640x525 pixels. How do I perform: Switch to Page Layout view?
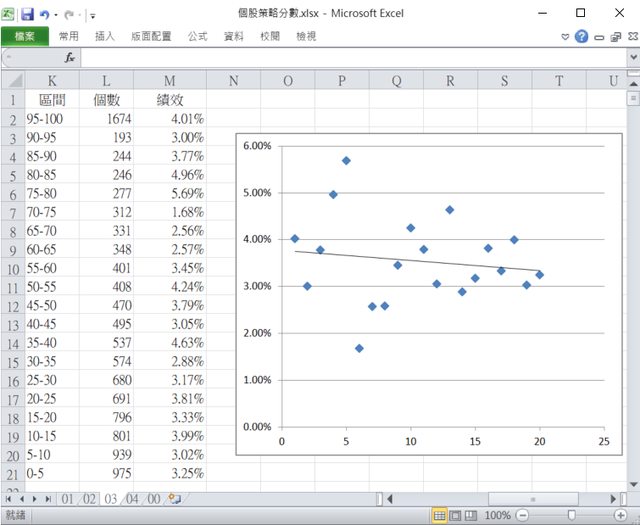point(456,516)
